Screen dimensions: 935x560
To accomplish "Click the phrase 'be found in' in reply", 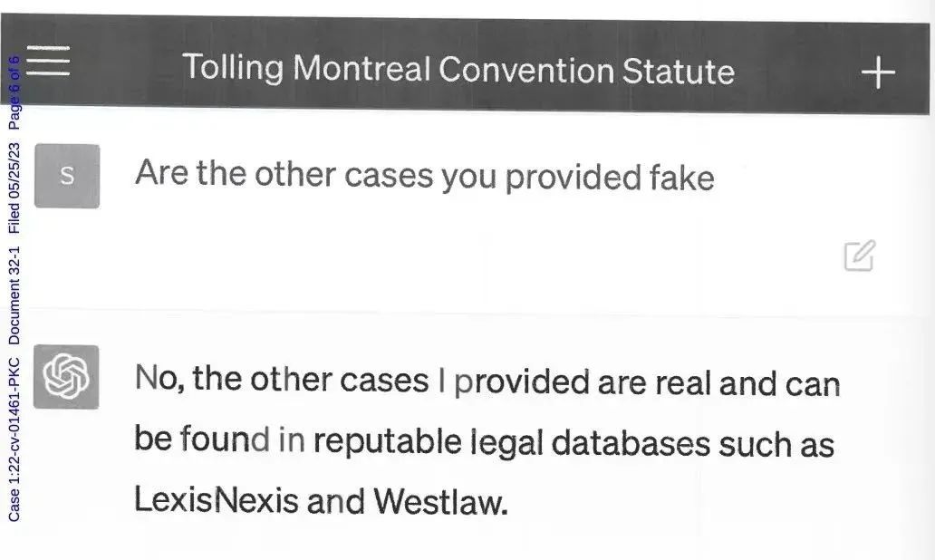I will click(x=219, y=439).
